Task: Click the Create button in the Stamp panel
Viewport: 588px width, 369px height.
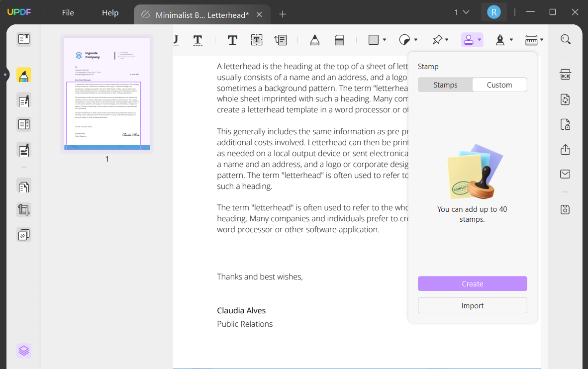Action: coord(472,283)
